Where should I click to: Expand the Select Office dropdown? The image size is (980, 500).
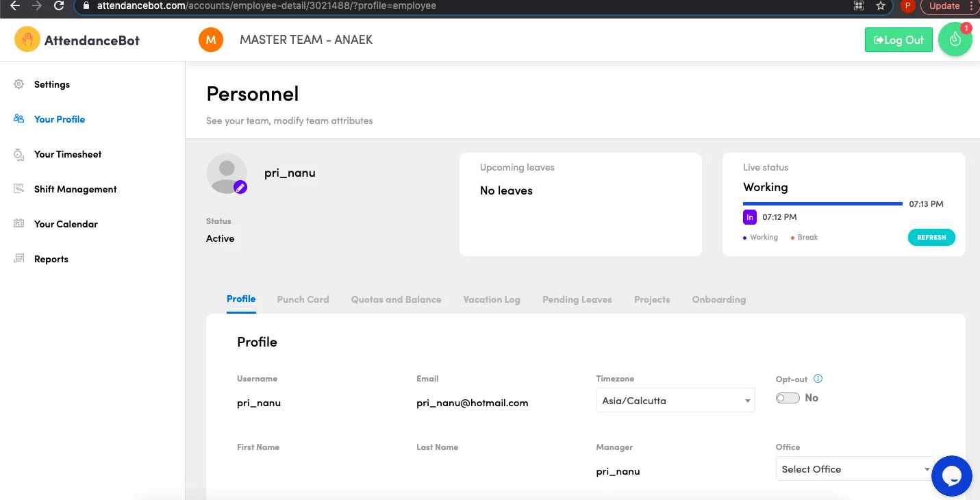pos(855,469)
